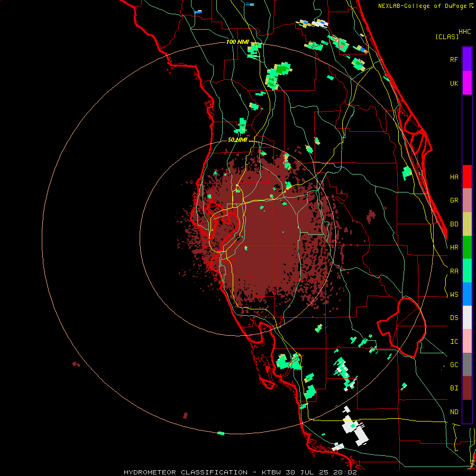Select the GR pink legend swatch
The height and width of the screenshot is (476, 476).
[x=467, y=200]
